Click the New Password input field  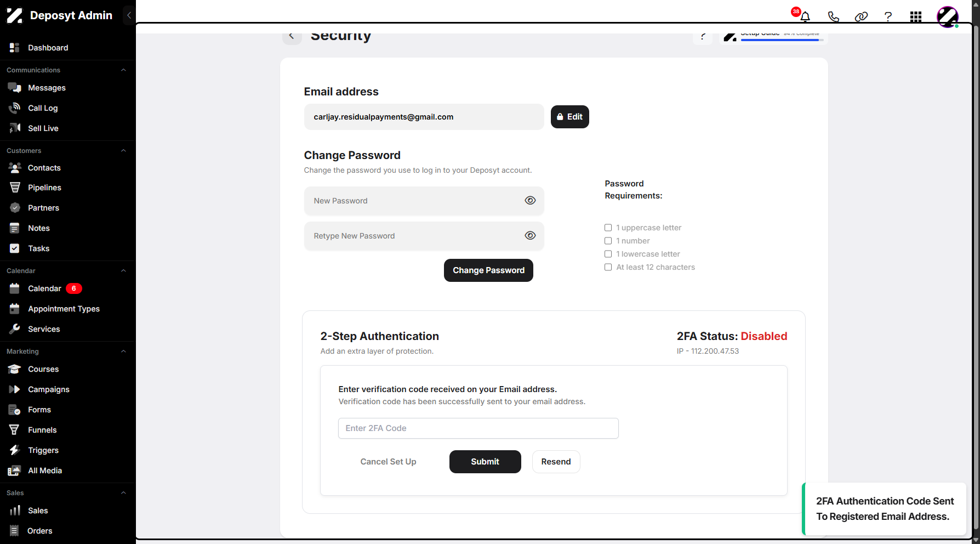pyautogui.click(x=424, y=201)
